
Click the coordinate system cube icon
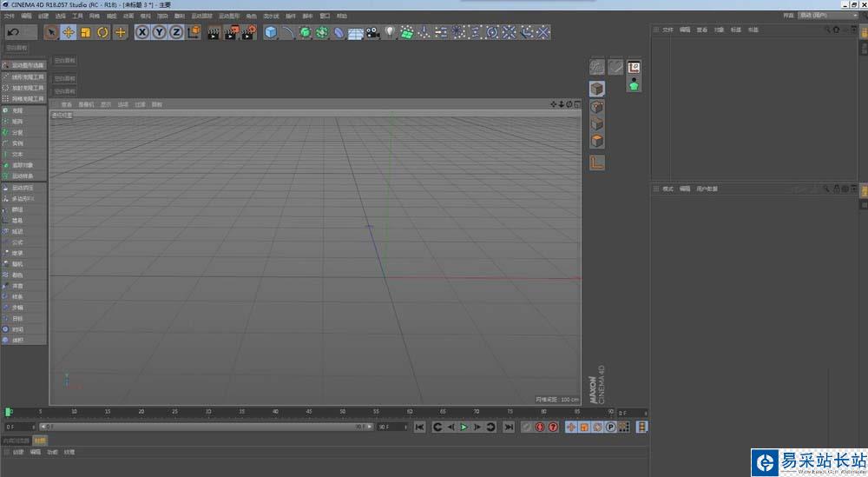tap(193, 32)
